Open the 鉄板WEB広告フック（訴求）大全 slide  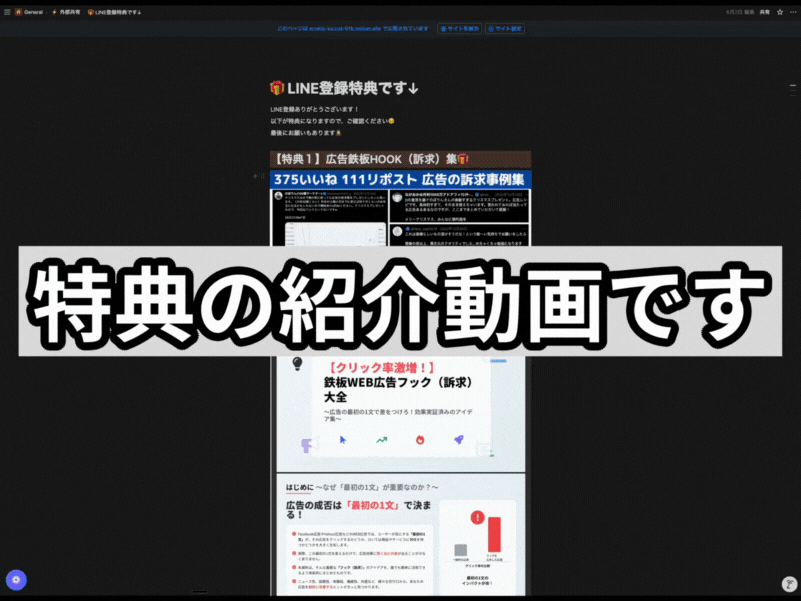click(400, 414)
